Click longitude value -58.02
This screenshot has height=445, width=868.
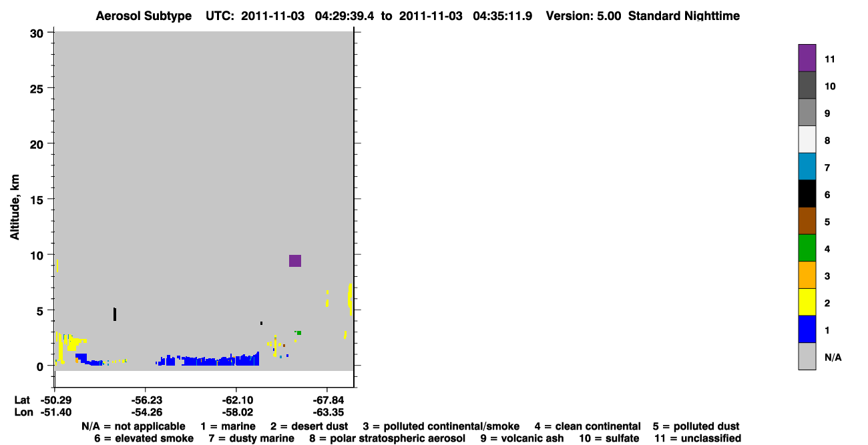[236, 412]
